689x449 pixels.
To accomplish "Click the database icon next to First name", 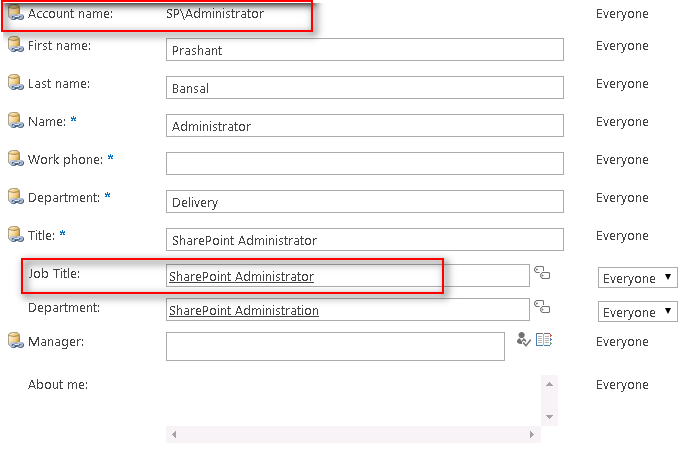I will point(15,46).
